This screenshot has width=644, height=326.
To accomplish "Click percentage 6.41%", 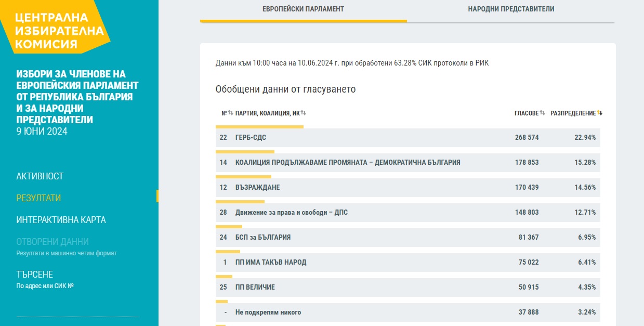I will [587, 263].
